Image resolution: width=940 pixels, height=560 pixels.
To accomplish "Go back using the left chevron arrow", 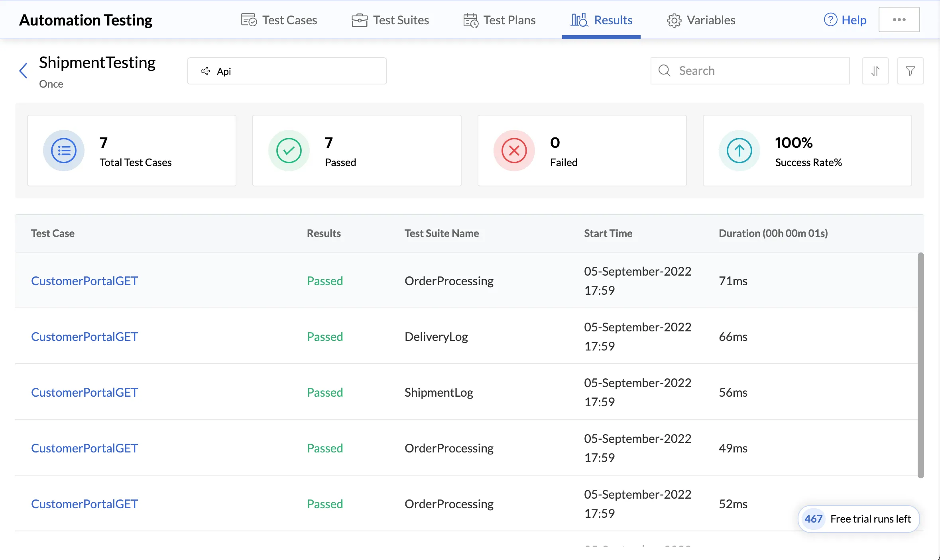I will coord(24,71).
